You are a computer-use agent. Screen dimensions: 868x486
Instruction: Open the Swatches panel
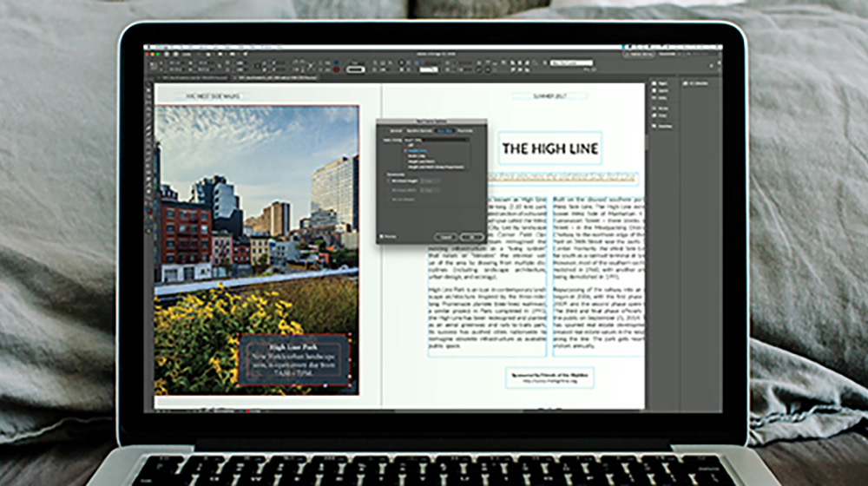click(662, 126)
